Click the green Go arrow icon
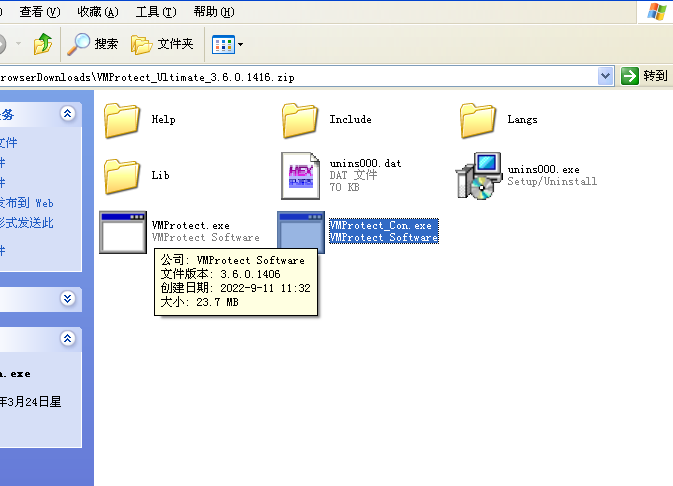Image resolution: width=673 pixels, height=486 pixels. tap(630, 76)
